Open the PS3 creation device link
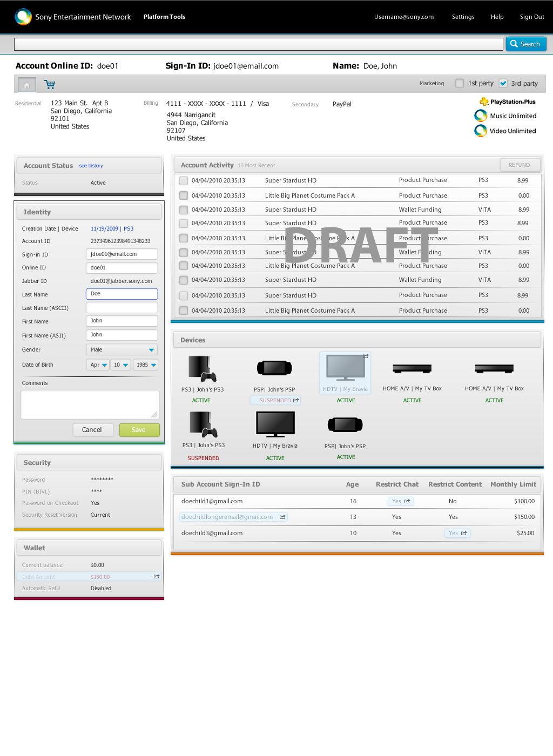 129,229
